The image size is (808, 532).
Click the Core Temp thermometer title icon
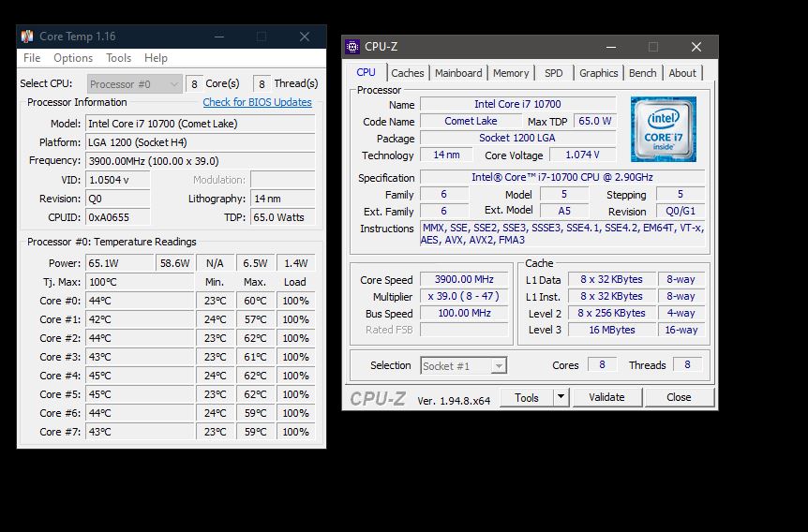pos(27,37)
